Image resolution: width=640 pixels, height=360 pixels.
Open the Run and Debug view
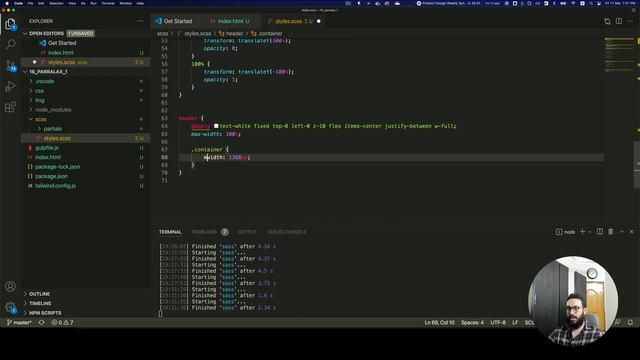tap(11, 86)
